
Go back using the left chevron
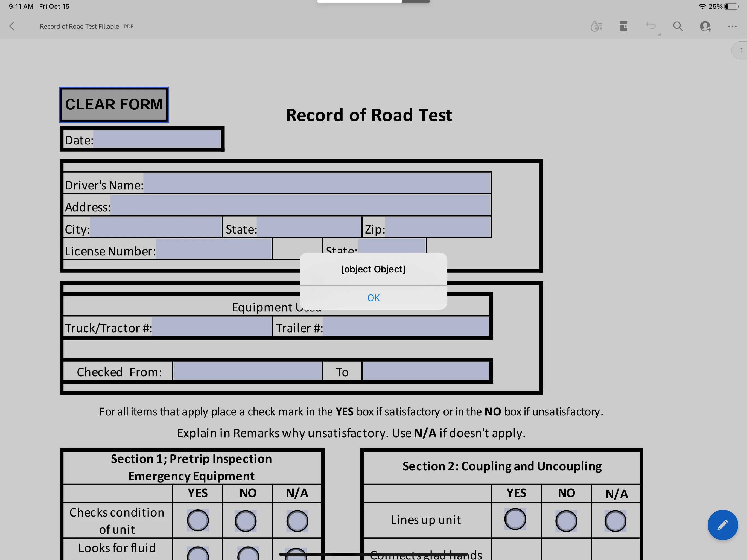tap(12, 26)
